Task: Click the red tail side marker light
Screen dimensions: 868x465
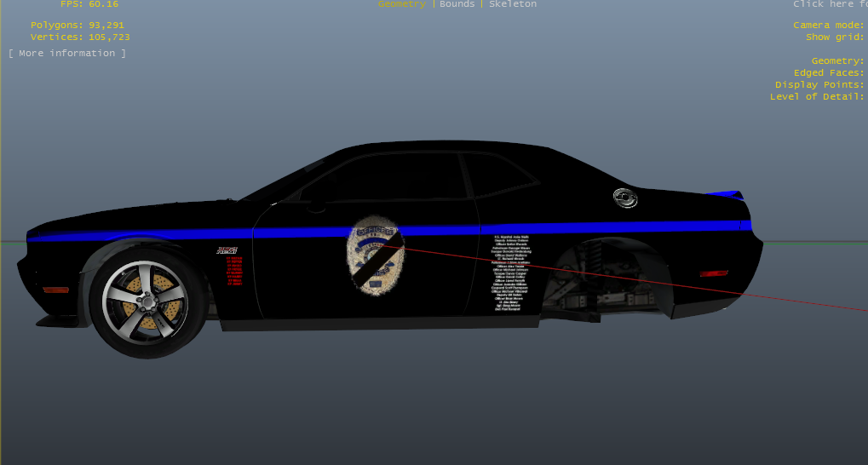Action: pyautogui.click(x=714, y=273)
